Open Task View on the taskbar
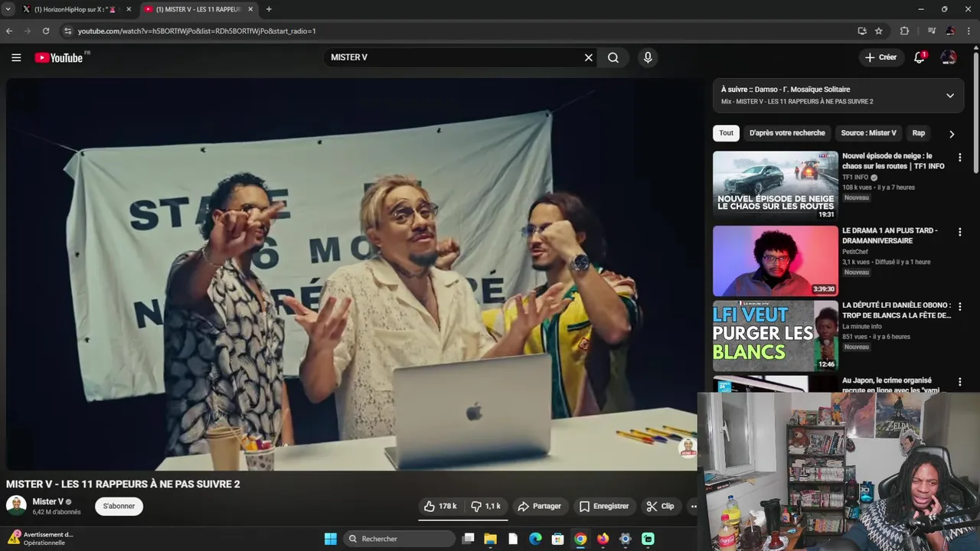 coord(469,539)
